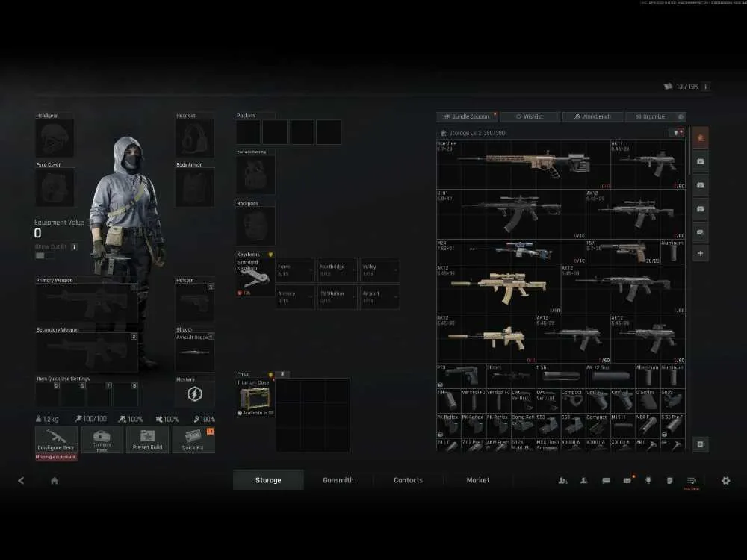
Task: Click the empty Primary Weapon slot
Action: [x=87, y=302]
